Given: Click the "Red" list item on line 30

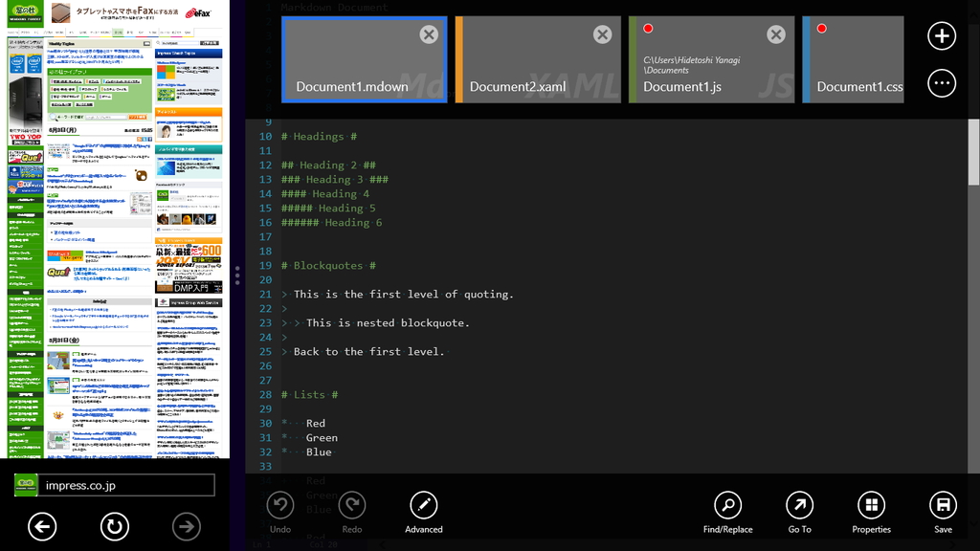Looking at the screenshot, I should click(x=316, y=424).
